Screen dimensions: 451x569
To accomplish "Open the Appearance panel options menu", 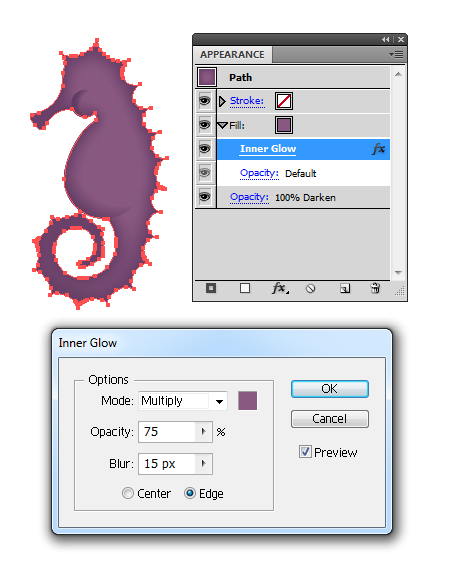I will [x=396, y=55].
